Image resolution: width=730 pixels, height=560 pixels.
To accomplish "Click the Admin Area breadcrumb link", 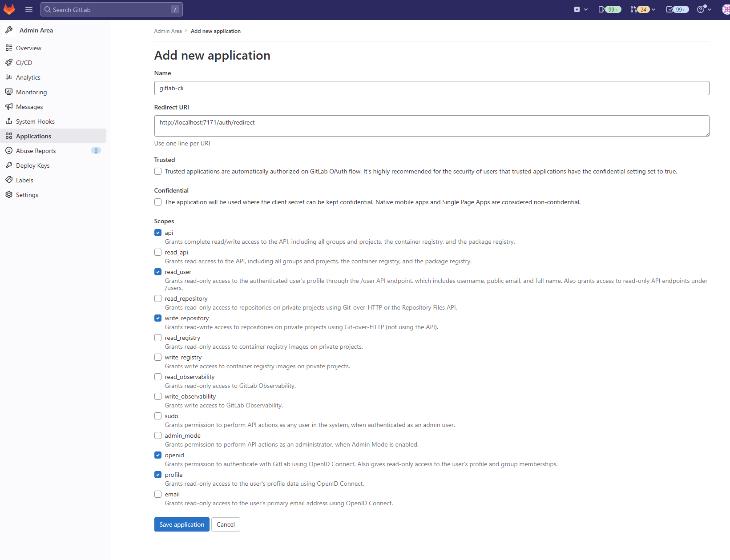I will click(168, 31).
